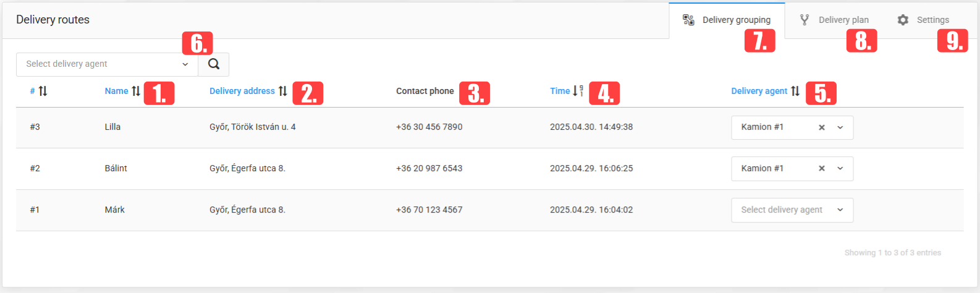Click row number #2
Image resolution: width=980 pixels, height=293 pixels.
coord(35,168)
